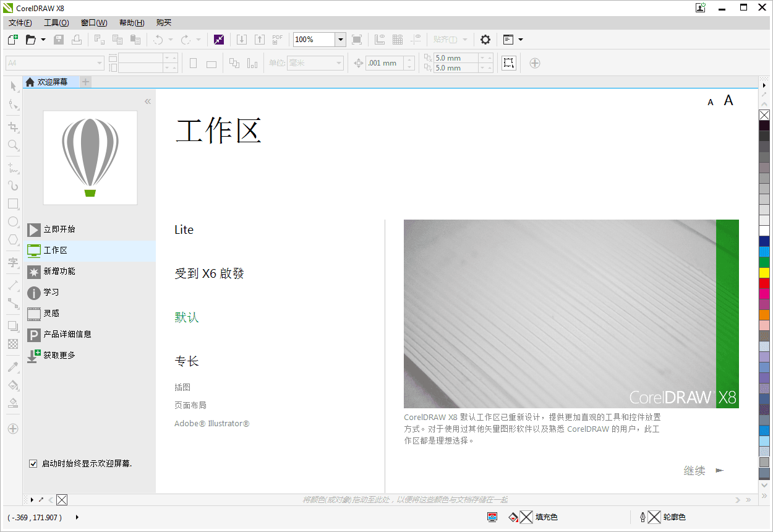
Task: Uncheck 启动时始终显示欢迎屏幕 checkbox
Action: (33, 463)
